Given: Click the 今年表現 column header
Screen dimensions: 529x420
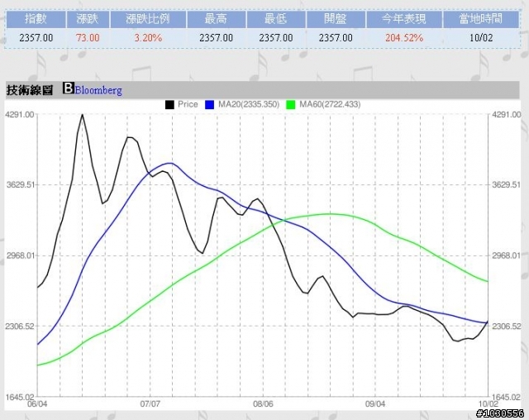Looking at the screenshot, I should [x=404, y=19].
